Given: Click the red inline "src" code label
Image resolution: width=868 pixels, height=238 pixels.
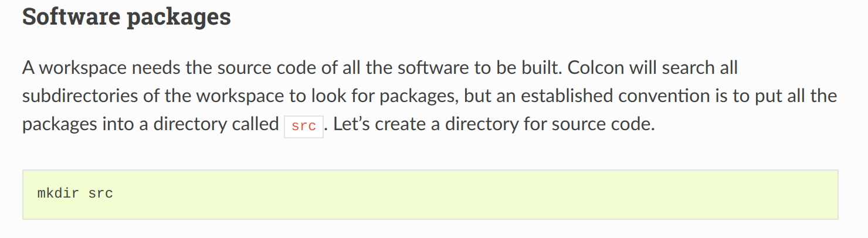Looking at the screenshot, I should 304,126.
